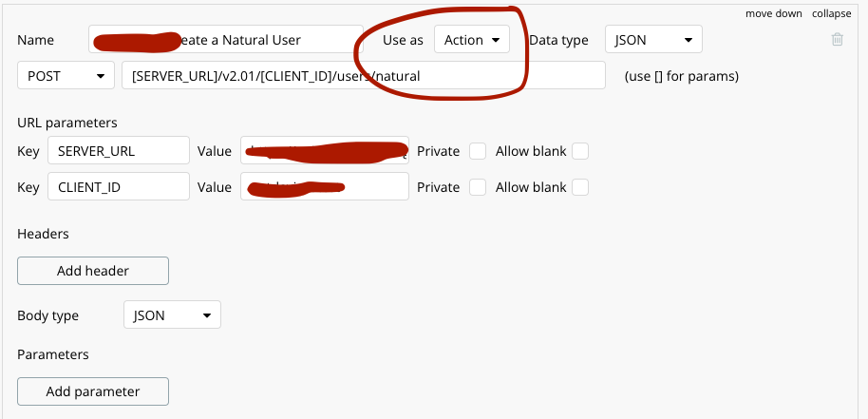Click the collapse link
The image size is (868, 419).
click(x=832, y=13)
